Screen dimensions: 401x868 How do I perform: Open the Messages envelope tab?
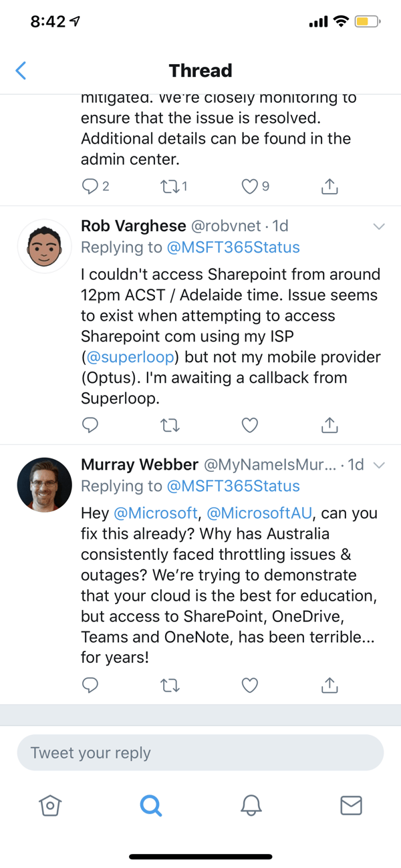351,806
